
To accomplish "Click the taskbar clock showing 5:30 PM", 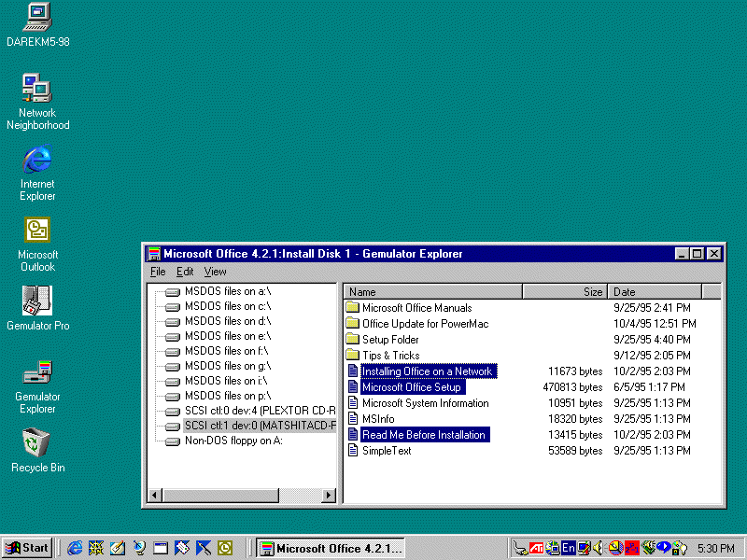I will (x=716, y=549).
